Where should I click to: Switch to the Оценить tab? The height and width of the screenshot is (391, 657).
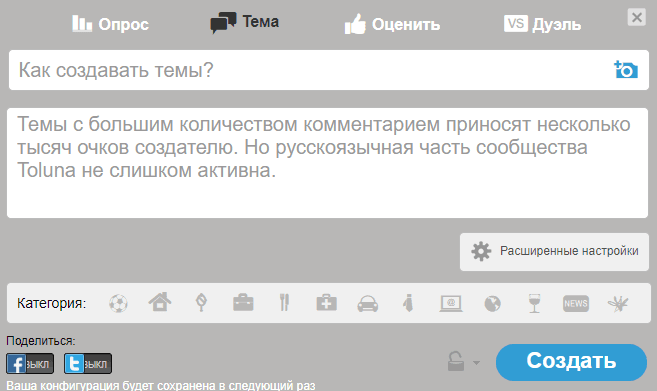[x=392, y=24]
